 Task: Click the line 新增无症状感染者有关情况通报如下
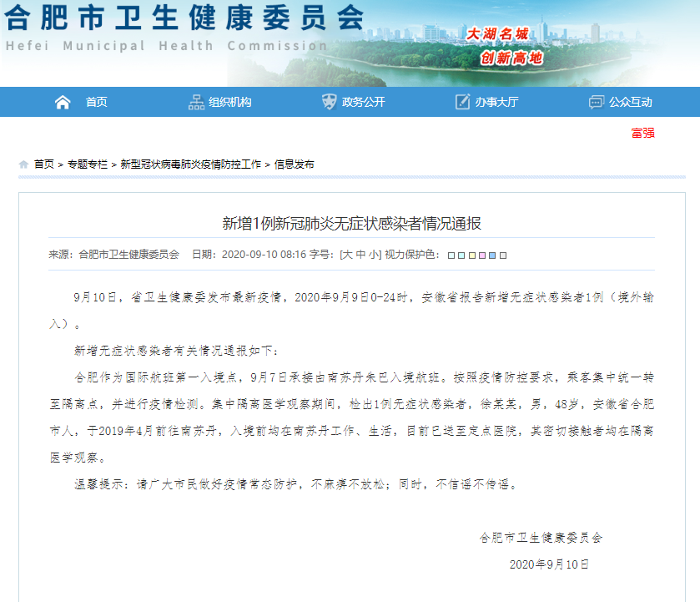176,351
